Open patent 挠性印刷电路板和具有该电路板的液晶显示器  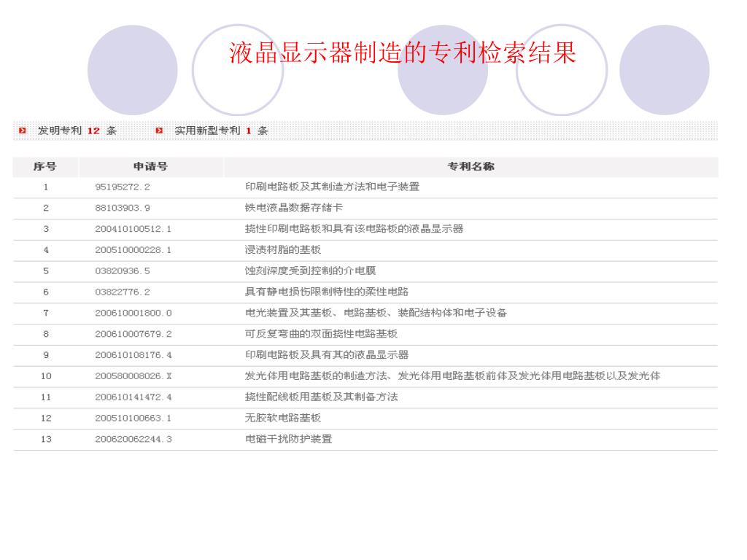coord(354,228)
